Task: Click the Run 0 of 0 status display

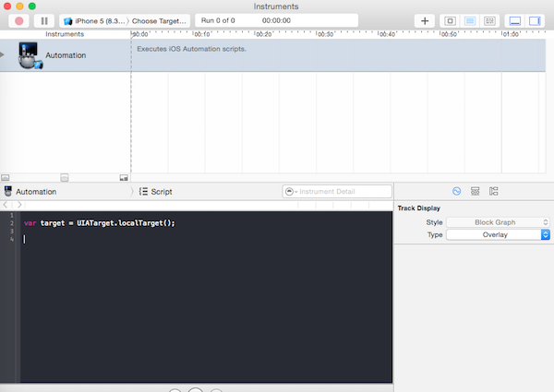Action: pyautogui.click(x=218, y=20)
